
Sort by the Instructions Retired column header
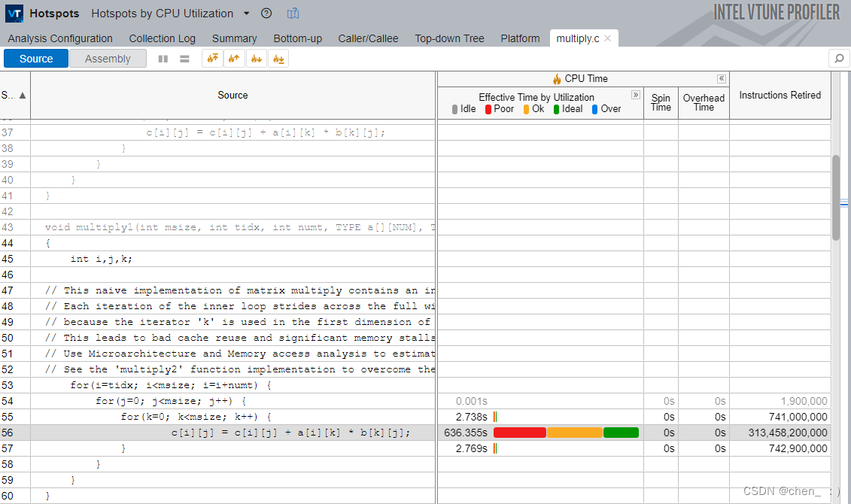[x=780, y=95]
